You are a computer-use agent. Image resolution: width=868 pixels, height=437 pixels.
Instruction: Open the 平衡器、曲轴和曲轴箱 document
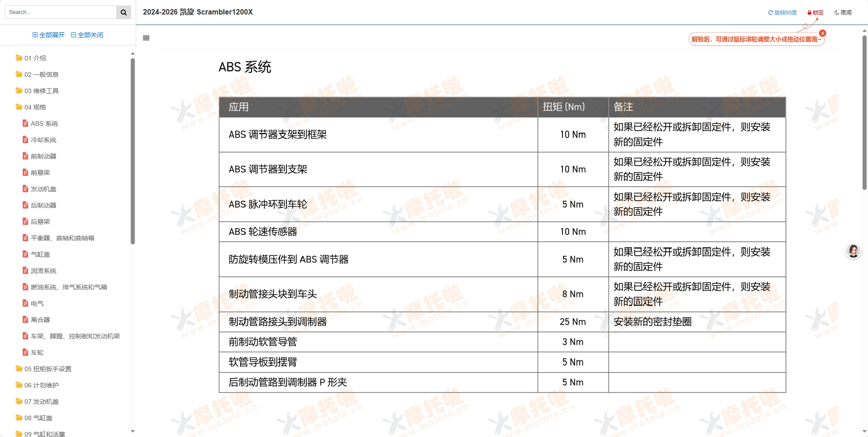click(59, 238)
